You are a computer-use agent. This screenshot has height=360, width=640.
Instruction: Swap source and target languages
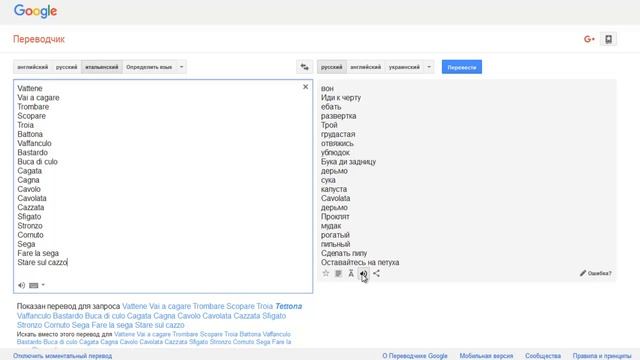point(304,67)
